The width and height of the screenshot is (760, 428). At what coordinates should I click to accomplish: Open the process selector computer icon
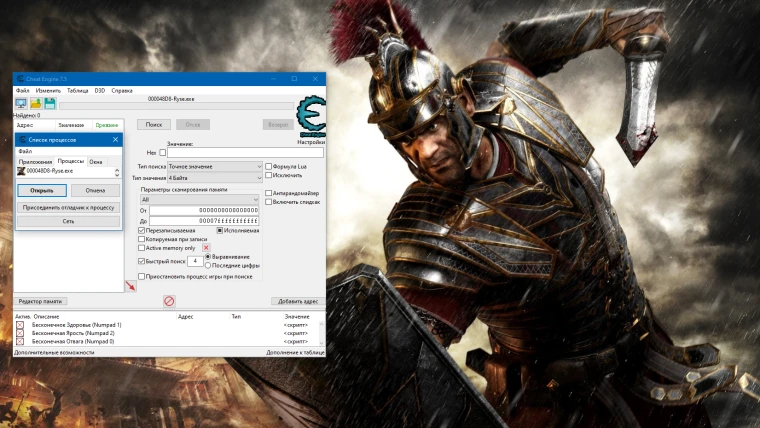point(21,103)
